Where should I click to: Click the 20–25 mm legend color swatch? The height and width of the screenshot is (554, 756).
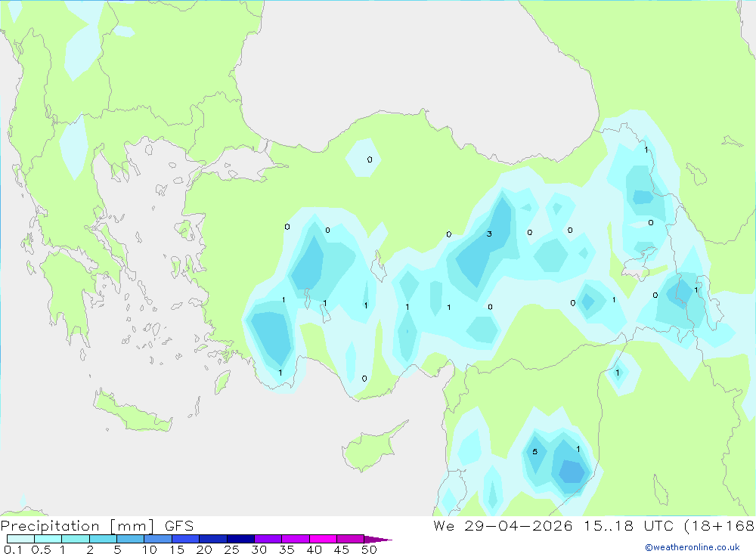[x=213, y=539]
